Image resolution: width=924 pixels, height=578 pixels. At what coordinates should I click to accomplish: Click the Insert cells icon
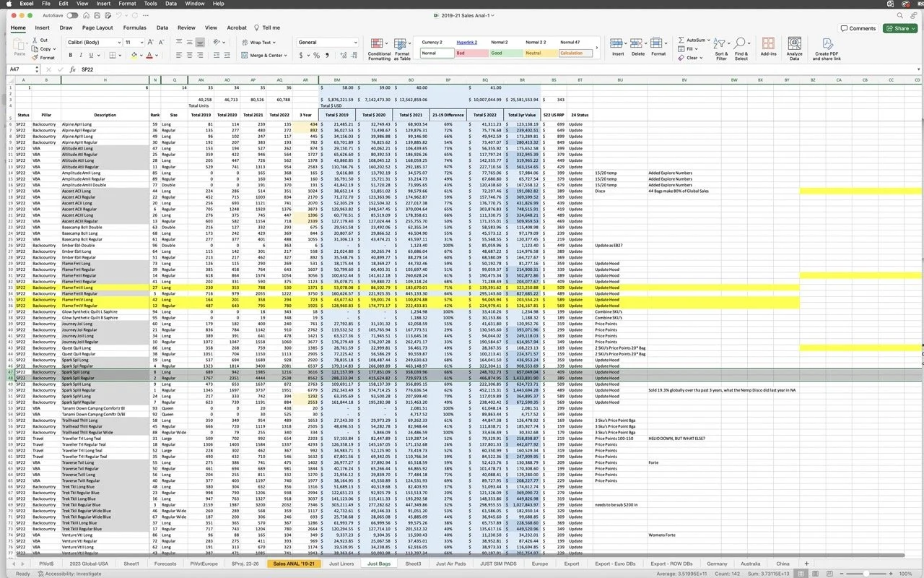618,48
